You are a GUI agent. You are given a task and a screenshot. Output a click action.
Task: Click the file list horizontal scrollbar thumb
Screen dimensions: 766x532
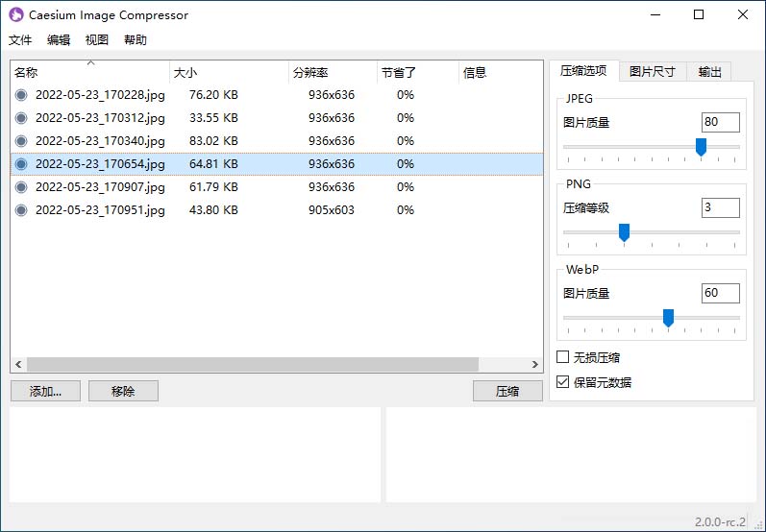[253, 364]
